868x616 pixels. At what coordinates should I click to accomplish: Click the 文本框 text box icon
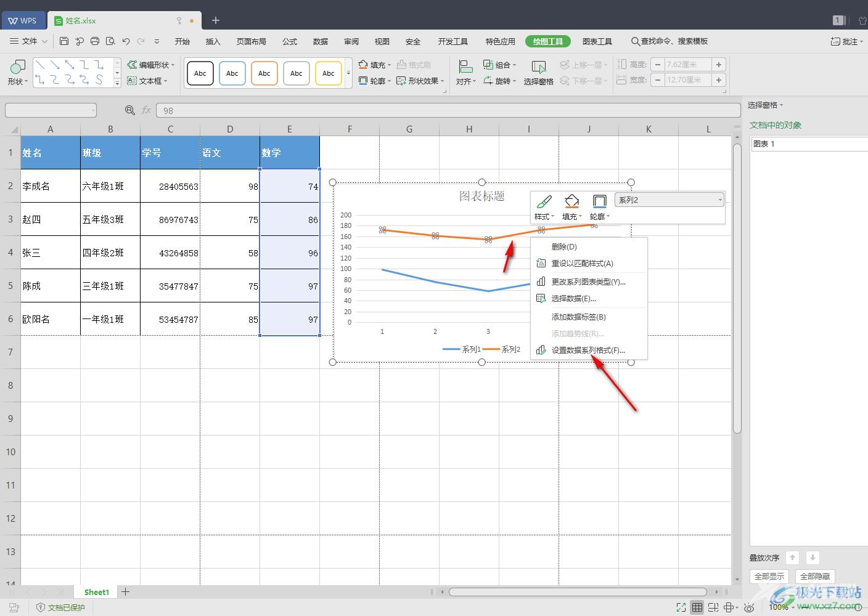132,81
